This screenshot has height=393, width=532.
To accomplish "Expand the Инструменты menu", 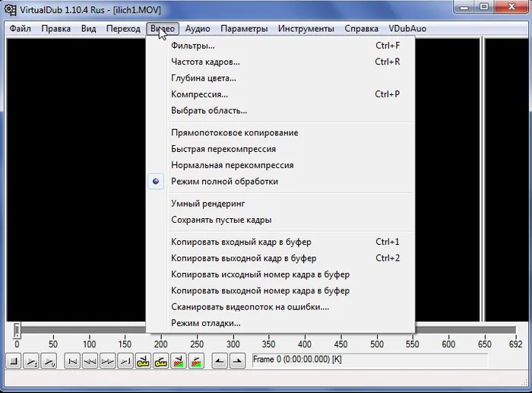I will (x=306, y=29).
